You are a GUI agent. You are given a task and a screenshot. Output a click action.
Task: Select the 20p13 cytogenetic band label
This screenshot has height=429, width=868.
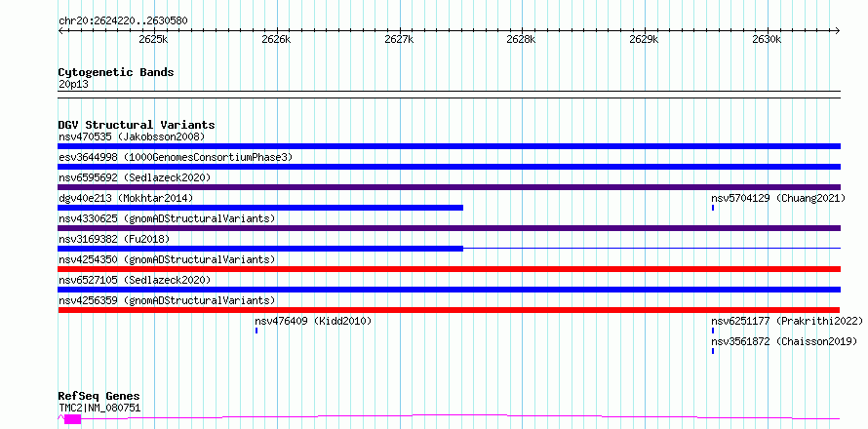(73, 85)
